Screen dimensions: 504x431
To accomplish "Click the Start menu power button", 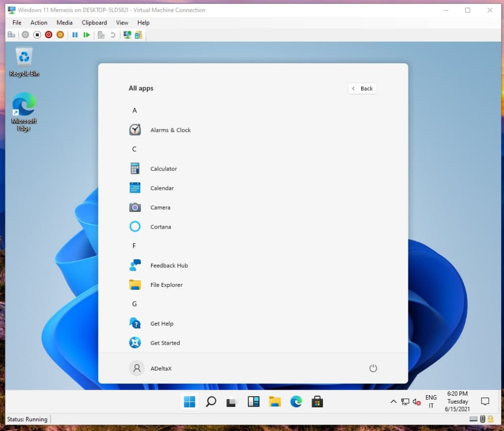I will click(373, 368).
